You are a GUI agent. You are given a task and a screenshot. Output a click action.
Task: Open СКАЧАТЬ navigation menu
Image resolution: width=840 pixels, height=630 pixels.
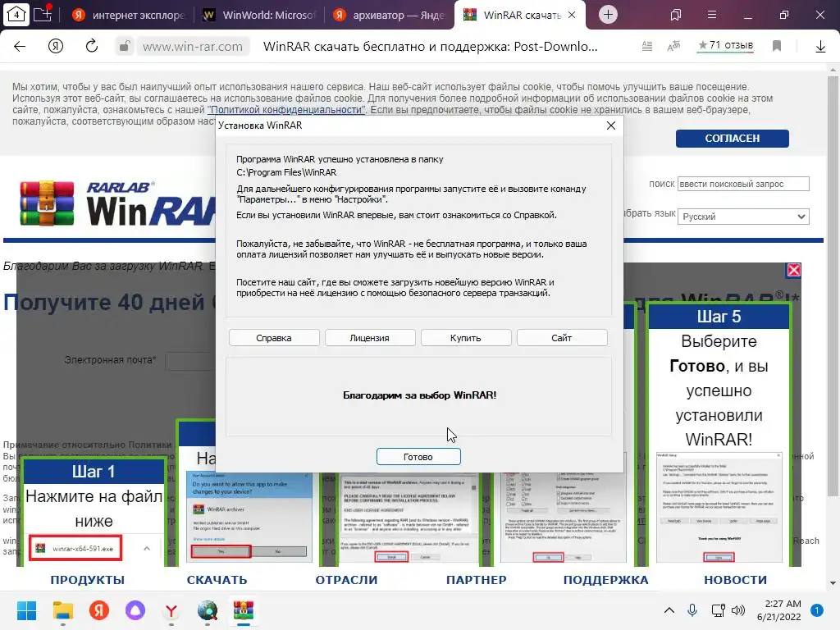coord(217,580)
